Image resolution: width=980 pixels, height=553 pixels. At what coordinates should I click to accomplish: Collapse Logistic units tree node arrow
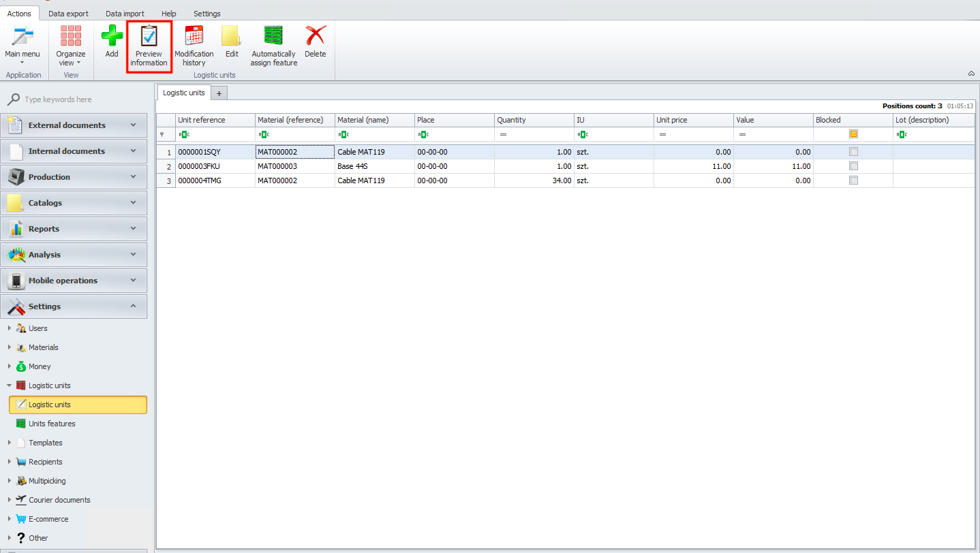[x=9, y=385]
